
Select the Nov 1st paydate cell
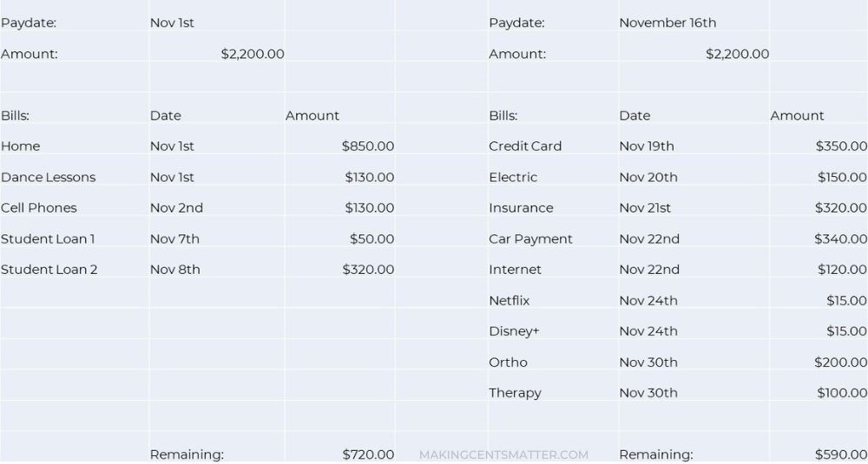[x=217, y=23]
